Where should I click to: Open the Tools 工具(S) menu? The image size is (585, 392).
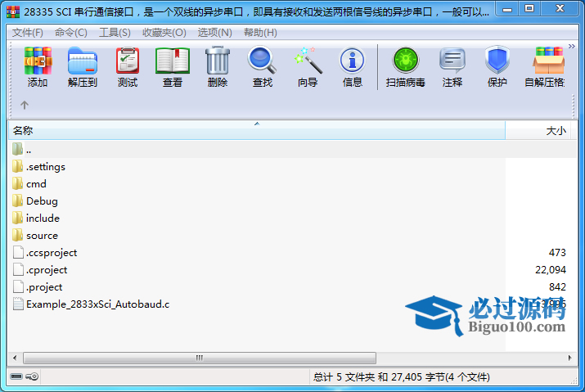pos(115,33)
